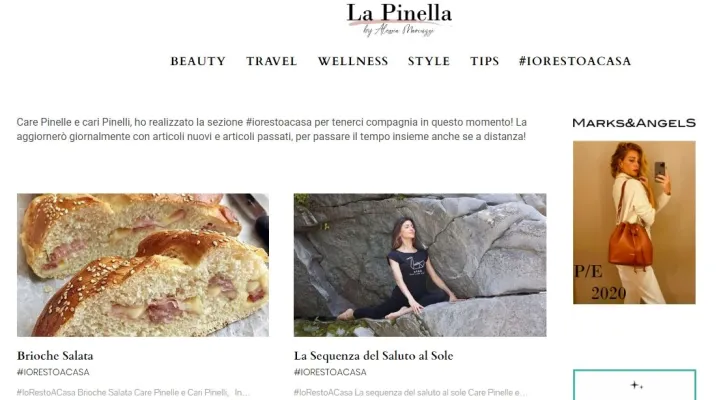
Task: Go to the Travel section
Action: coord(272,61)
